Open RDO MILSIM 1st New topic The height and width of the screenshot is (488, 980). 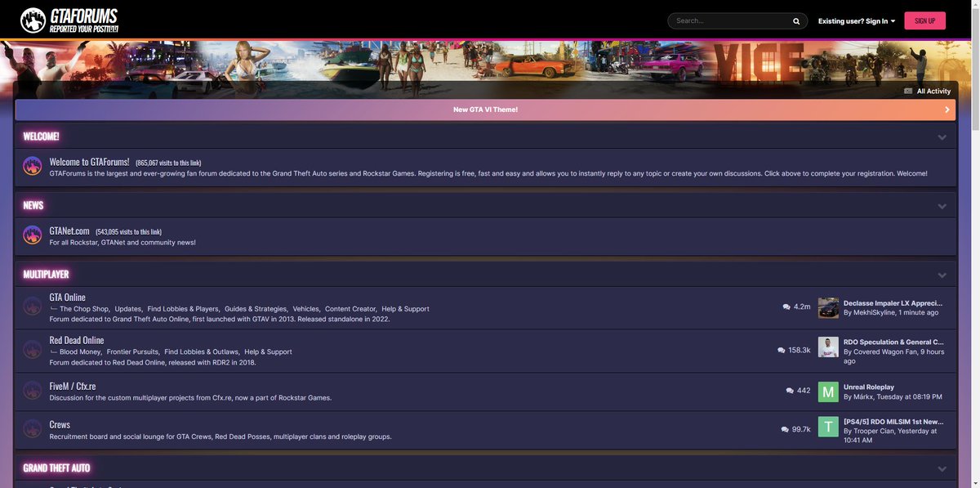pyautogui.click(x=893, y=421)
